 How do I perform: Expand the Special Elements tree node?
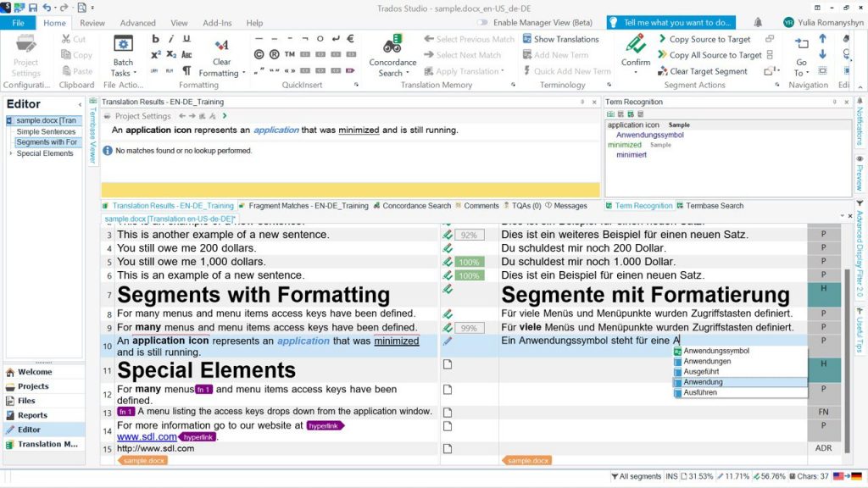click(10, 153)
